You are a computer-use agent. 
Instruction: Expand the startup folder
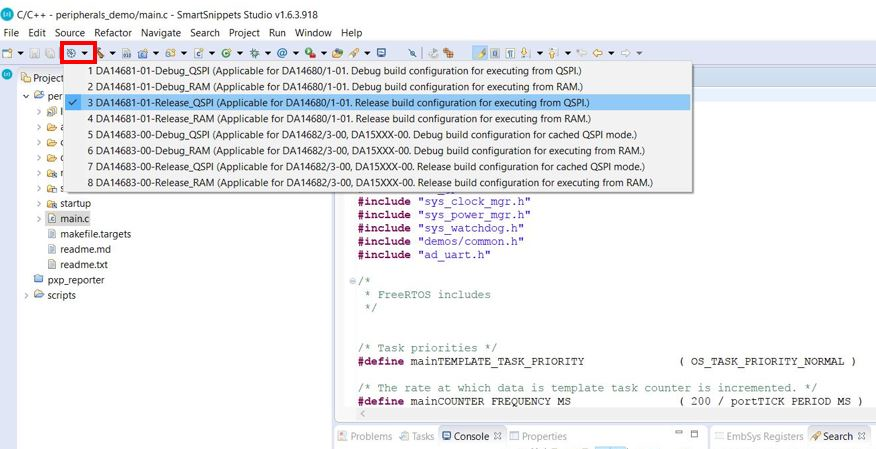coord(39,203)
